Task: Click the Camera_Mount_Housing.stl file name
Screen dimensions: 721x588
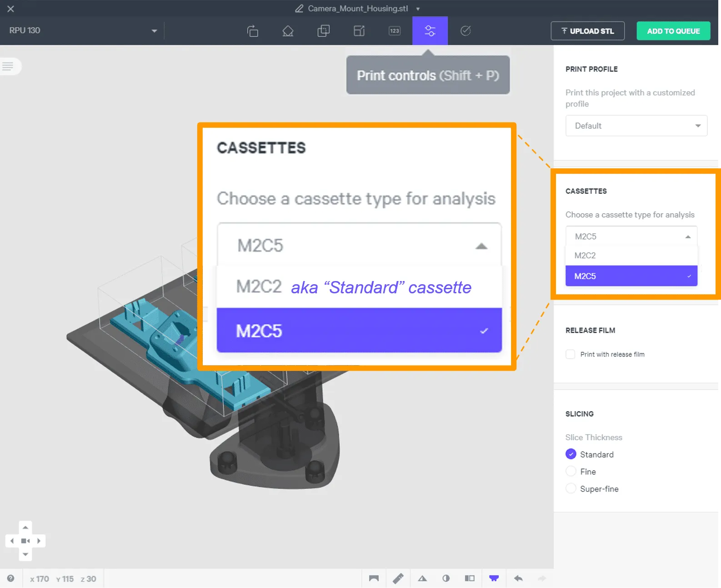Action: tap(358, 9)
